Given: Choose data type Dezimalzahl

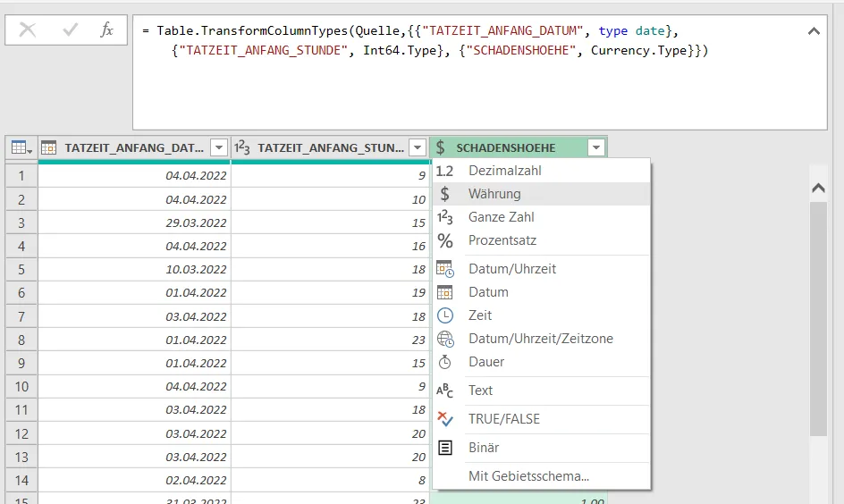Looking at the screenshot, I should pyautogui.click(x=542, y=171).
